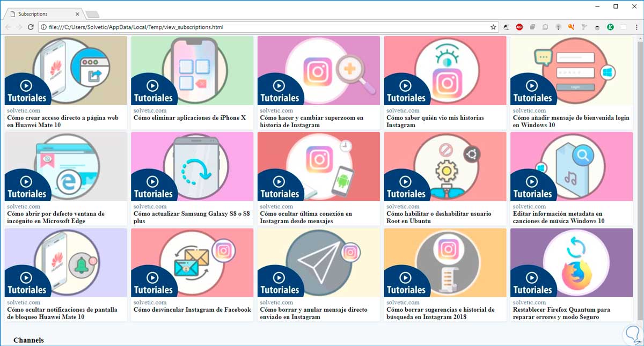The image size is (644, 346).
Task: Go back using the browser back arrow
Action: click(x=8, y=27)
